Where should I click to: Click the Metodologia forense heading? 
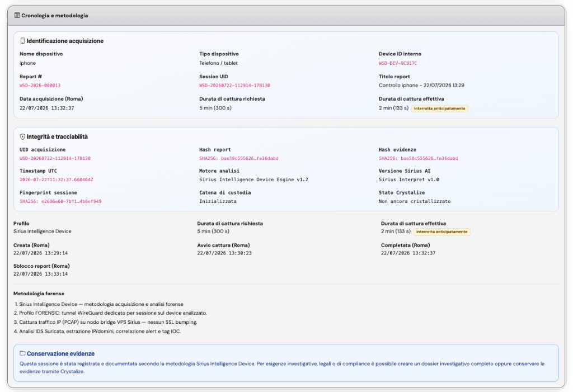[x=39, y=294]
